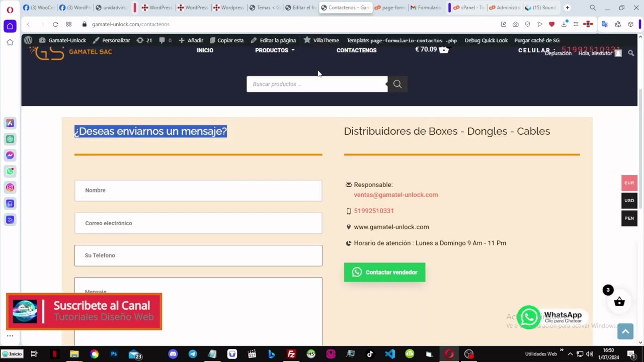The height and width of the screenshot is (362, 644).
Task: Open Discord from the taskbar
Action: click(x=173, y=354)
